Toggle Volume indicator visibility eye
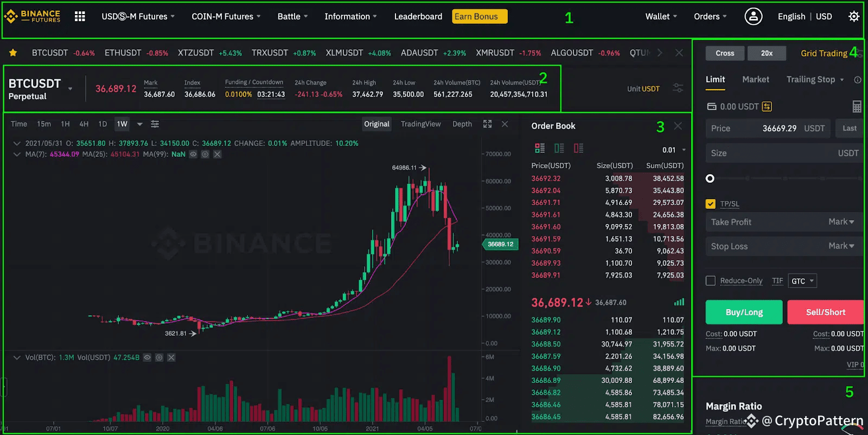The height and width of the screenshot is (435, 868). [x=147, y=357]
